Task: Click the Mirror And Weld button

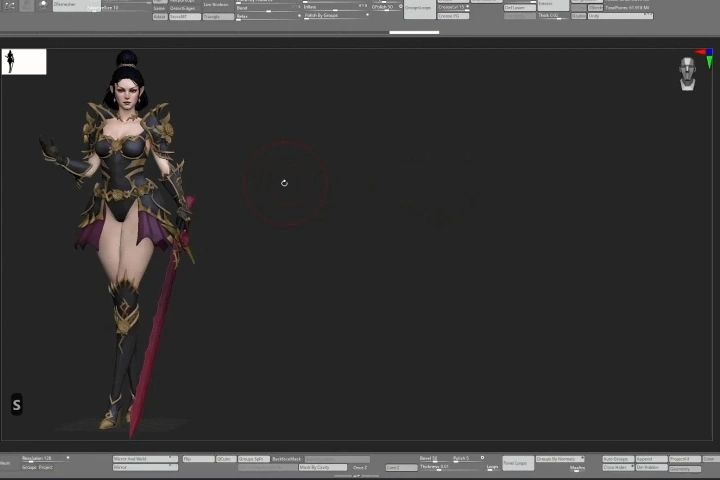Action: tap(145, 459)
